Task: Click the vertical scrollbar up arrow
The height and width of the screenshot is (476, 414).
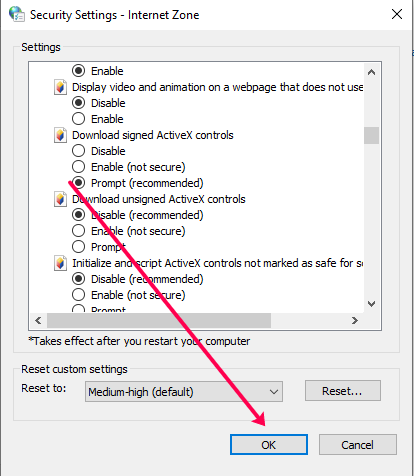Action: click(x=371, y=72)
